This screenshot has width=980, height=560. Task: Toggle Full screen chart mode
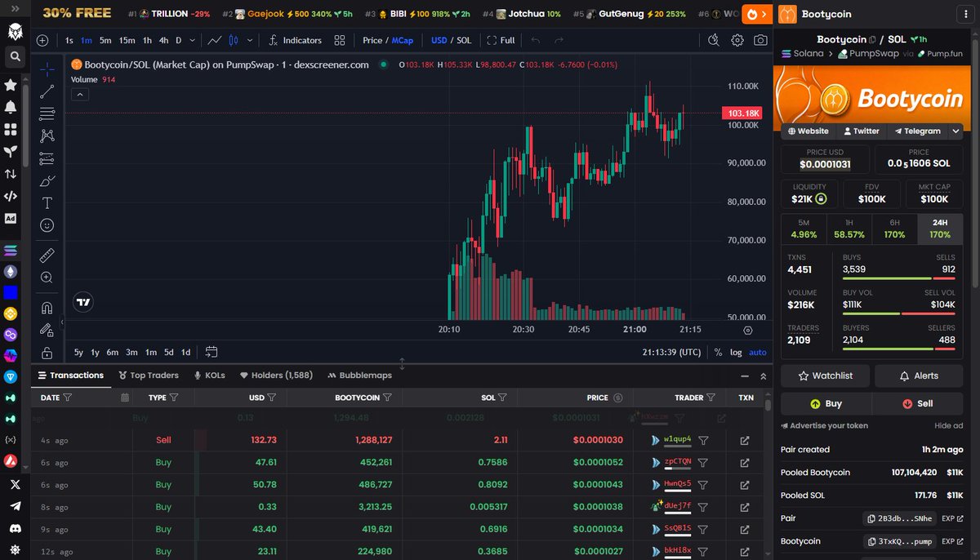click(x=501, y=40)
